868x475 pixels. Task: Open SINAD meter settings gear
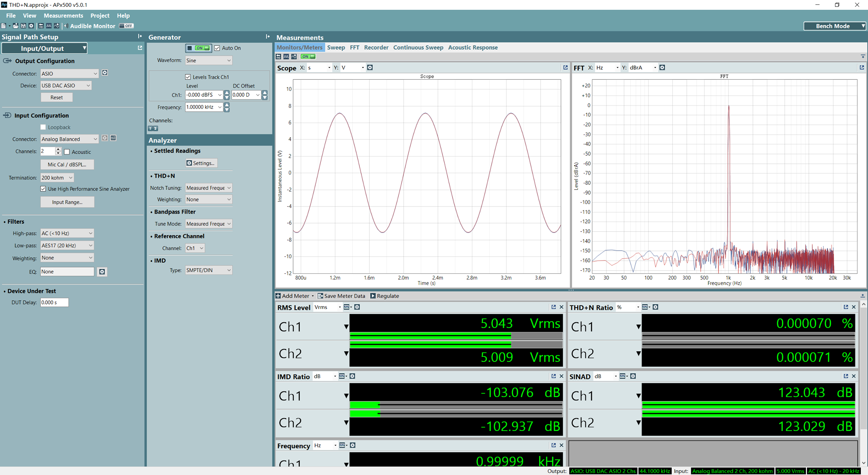[633, 376]
